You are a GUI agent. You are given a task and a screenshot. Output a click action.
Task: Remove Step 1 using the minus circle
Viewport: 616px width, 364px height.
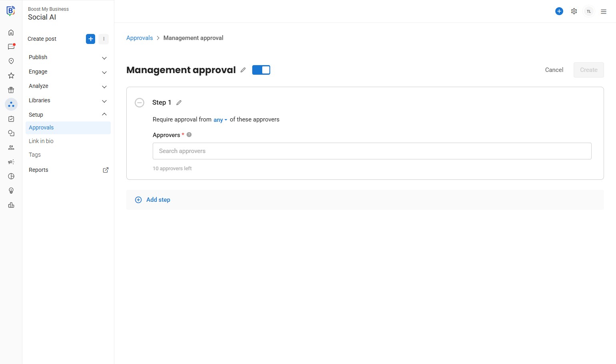pyautogui.click(x=140, y=103)
